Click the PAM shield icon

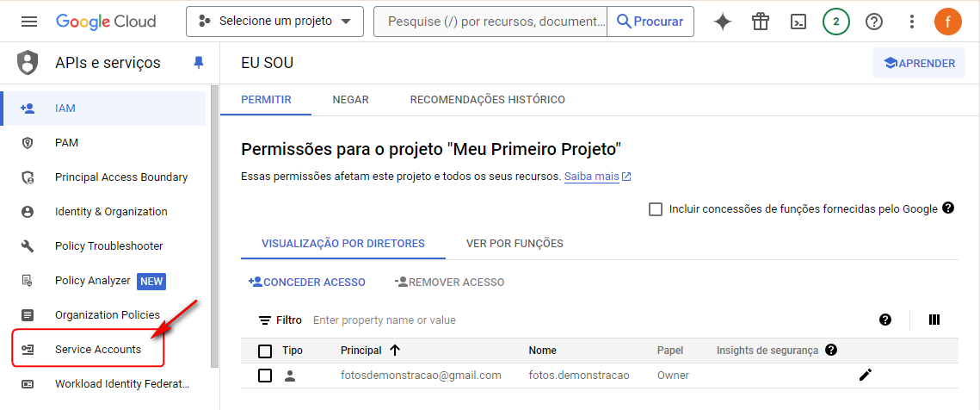pos(28,143)
